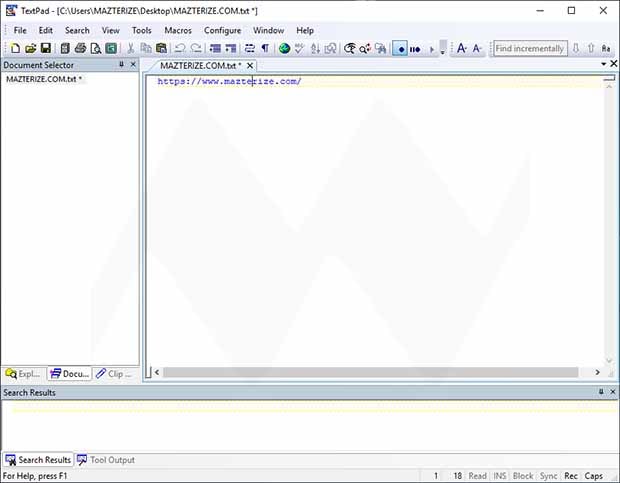Open the document tab list dropdown arrow
This screenshot has height=483, width=620.
[603, 64]
